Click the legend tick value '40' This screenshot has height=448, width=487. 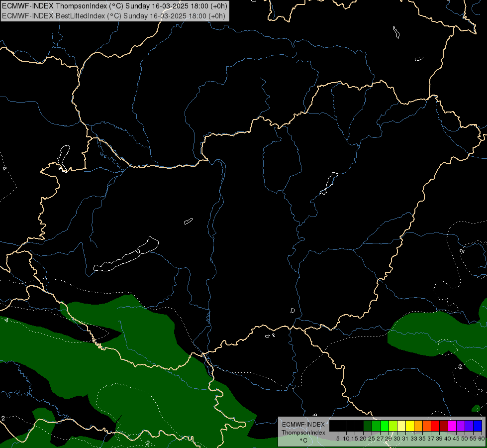[x=448, y=439]
